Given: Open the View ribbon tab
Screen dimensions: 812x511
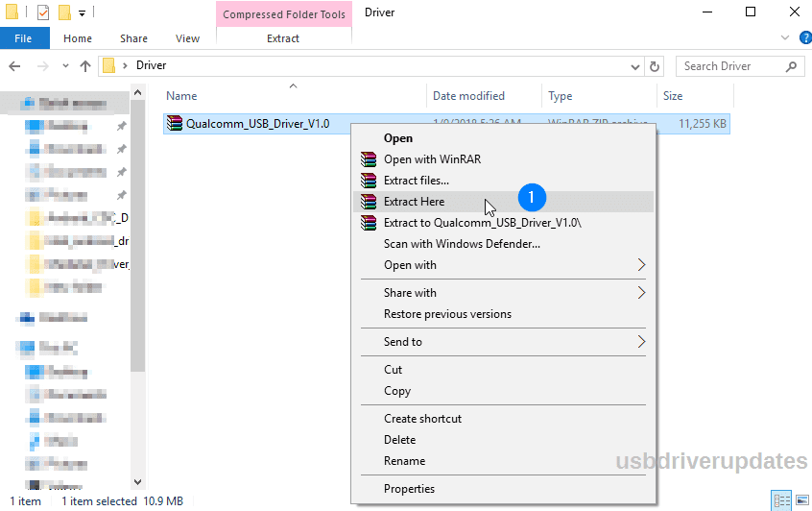Looking at the screenshot, I should tap(187, 38).
